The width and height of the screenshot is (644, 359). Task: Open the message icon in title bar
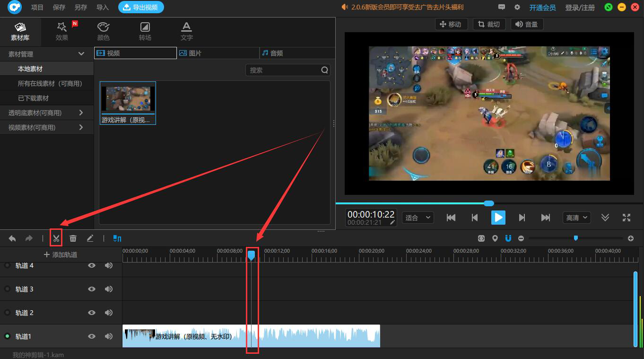(x=502, y=7)
